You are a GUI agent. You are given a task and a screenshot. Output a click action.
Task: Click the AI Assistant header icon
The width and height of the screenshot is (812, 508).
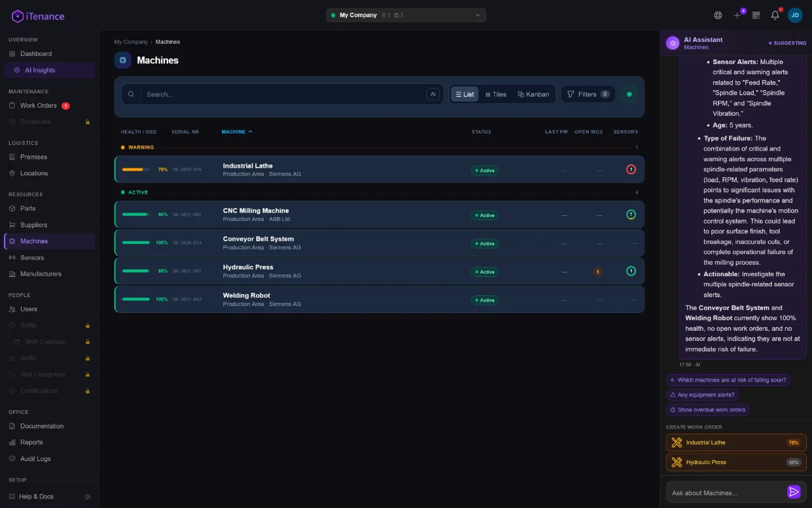[672, 43]
